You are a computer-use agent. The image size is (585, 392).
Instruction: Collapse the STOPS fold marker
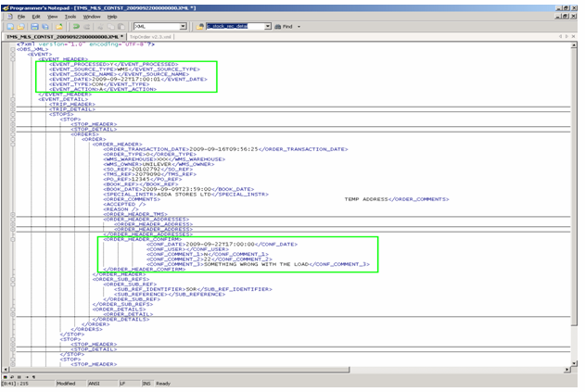tap(13, 115)
